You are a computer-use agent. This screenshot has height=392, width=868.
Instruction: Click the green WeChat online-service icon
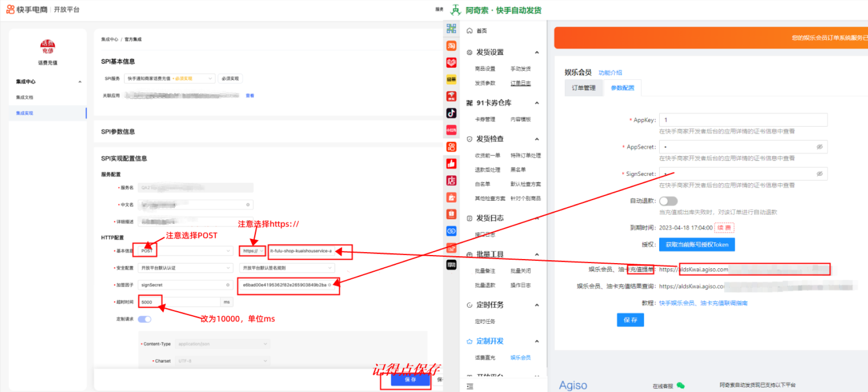680,385
